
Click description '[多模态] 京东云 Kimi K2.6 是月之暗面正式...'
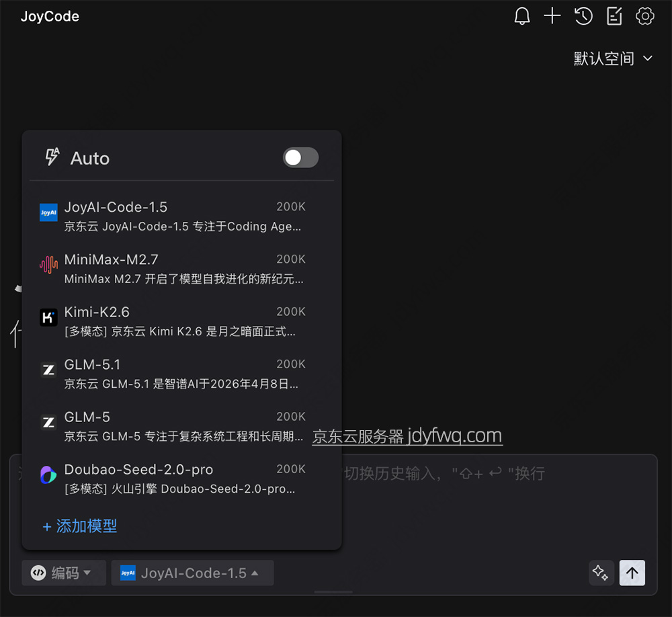[180, 331]
